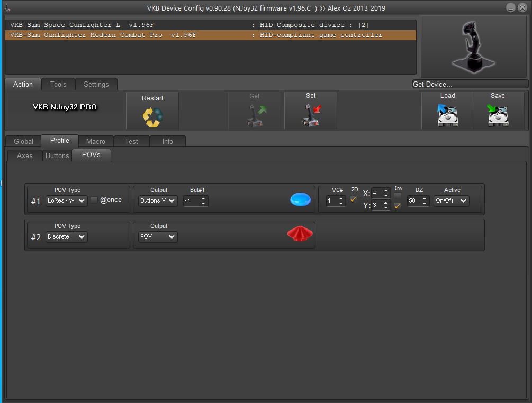This screenshot has height=403, width=532.
Task: Click the Set joystick icon
Action: click(x=311, y=116)
